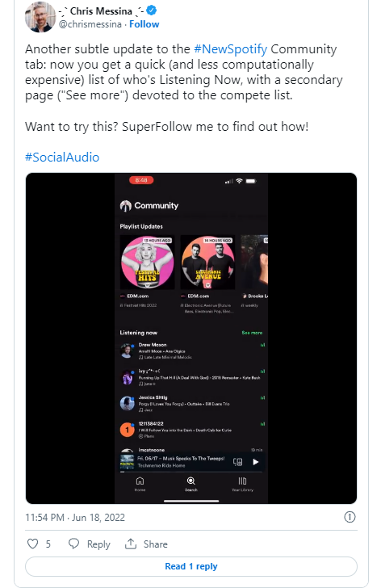Click the share upload icon
Screen dimensions: 381x588
point(131,544)
